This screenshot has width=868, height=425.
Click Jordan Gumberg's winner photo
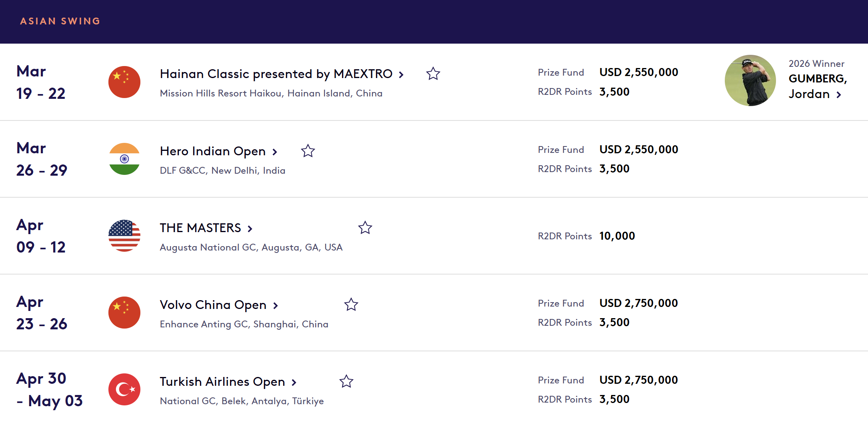pos(750,80)
